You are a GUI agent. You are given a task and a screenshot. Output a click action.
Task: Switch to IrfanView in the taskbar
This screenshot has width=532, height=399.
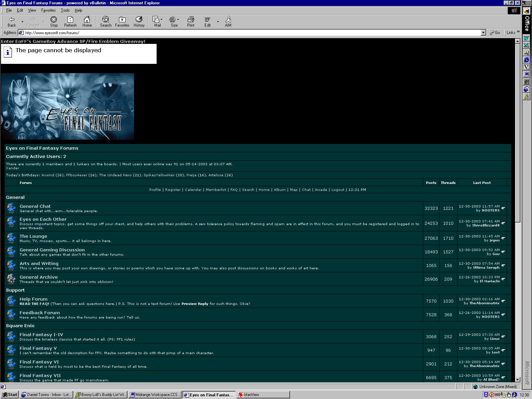[x=263, y=395]
